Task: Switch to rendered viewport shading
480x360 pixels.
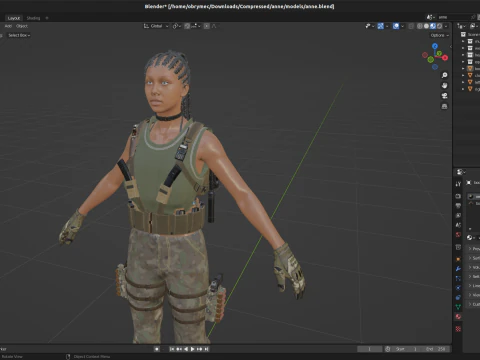Action: 440,26
